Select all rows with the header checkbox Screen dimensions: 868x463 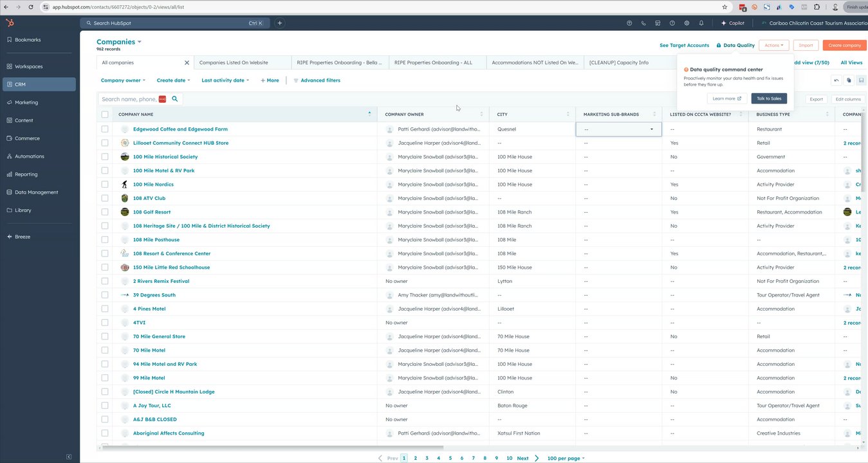[105, 114]
